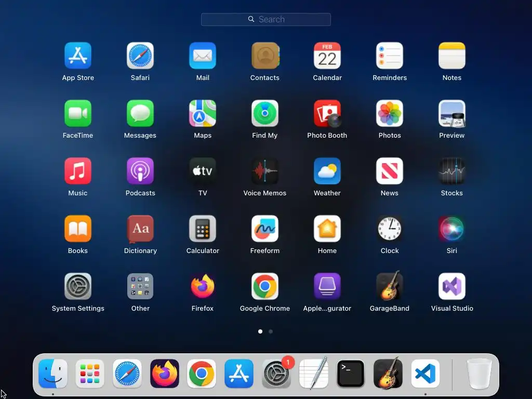The height and width of the screenshot is (399, 532).
Task: Open the Clock app
Action: (390, 229)
